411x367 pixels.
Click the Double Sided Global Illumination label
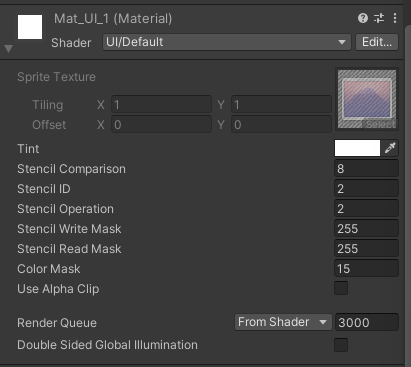107,345
